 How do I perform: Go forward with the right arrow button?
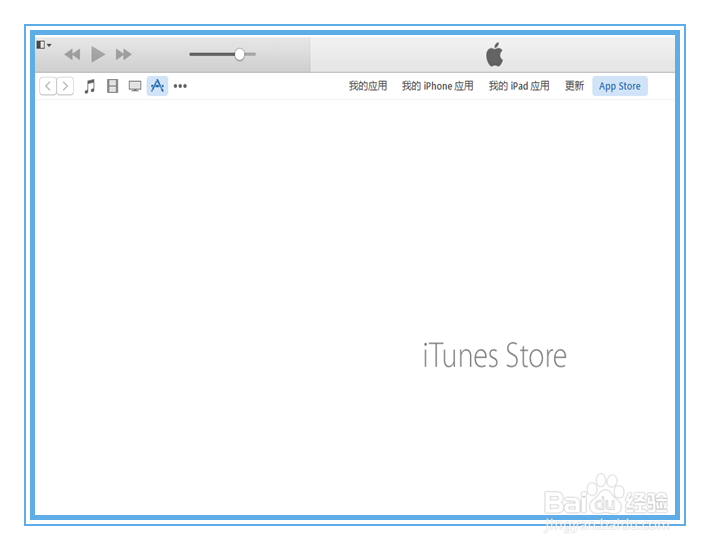65,86
